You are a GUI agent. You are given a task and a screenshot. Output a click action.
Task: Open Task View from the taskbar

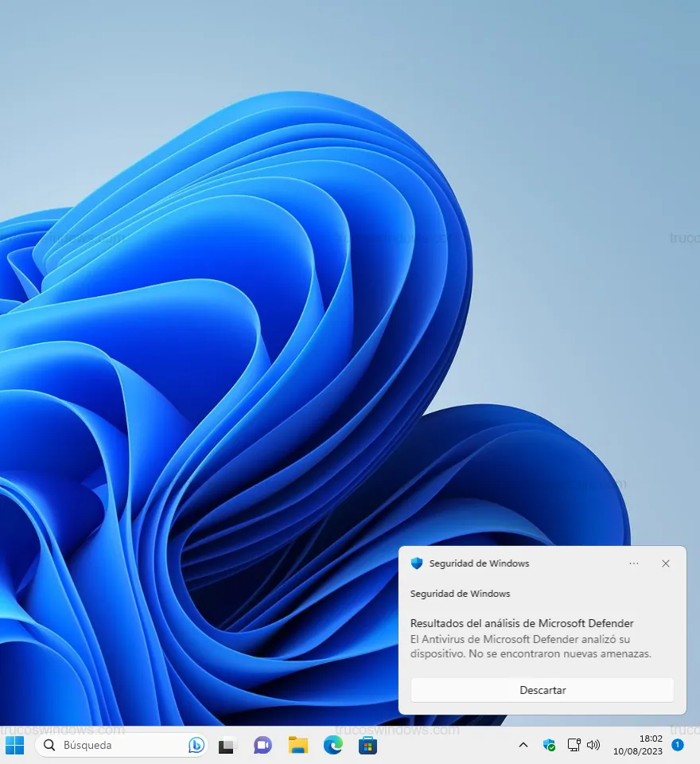tap(228, 746)
